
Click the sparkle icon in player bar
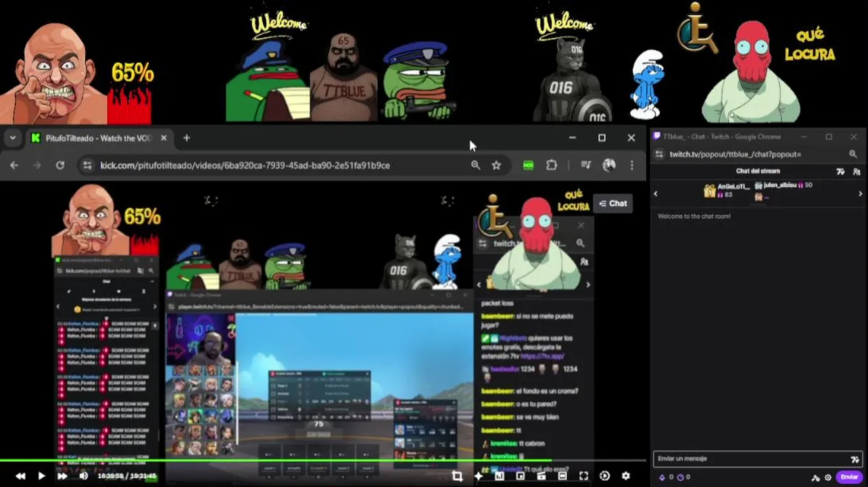[x=479, y=476]
